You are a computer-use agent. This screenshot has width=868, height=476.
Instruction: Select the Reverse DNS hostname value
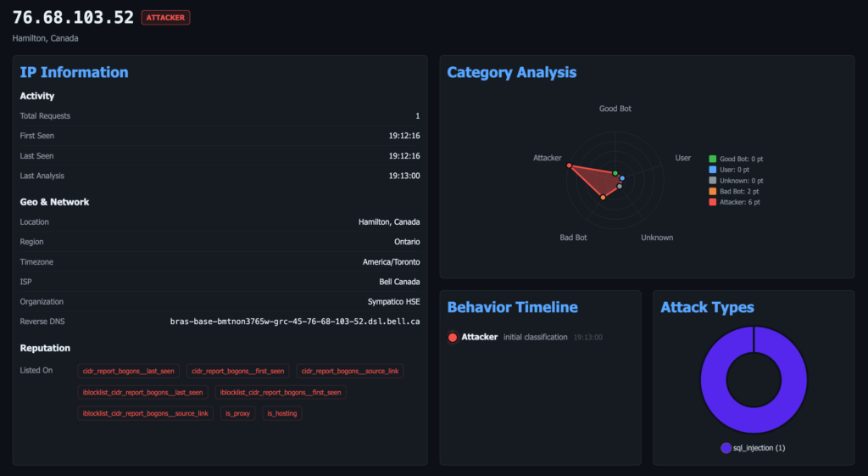pyautogui.click(x=294, y=322)
